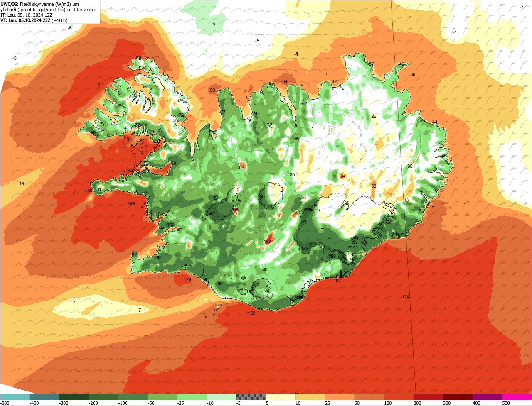Click the 49 value at northeast tip
This screenshot has height=406, width=532.
[401, 64]
